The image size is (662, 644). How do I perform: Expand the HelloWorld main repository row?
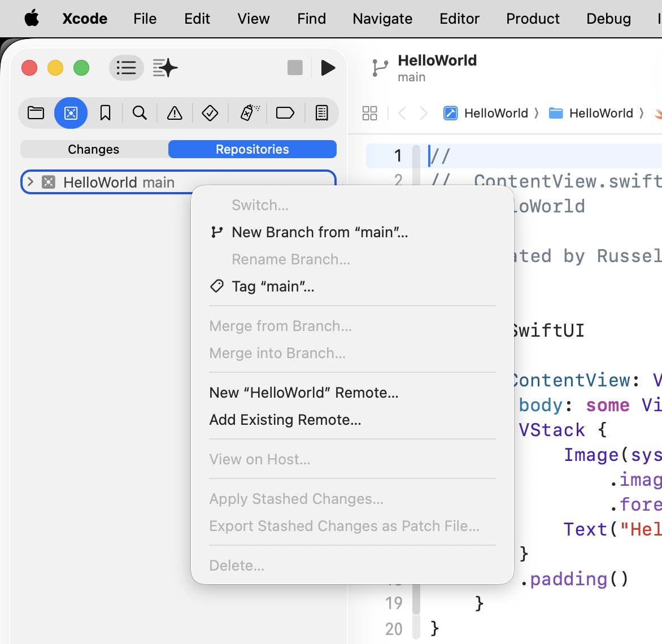[x=31, y=182]
